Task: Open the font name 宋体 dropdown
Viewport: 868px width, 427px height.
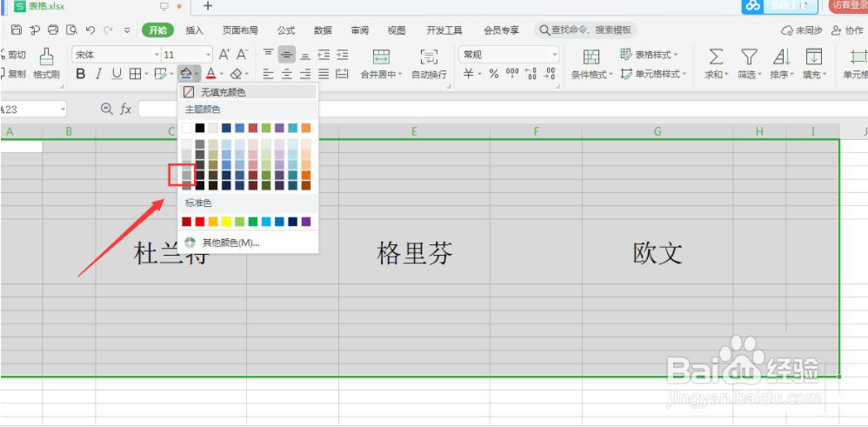Action: tap(156, 55)
